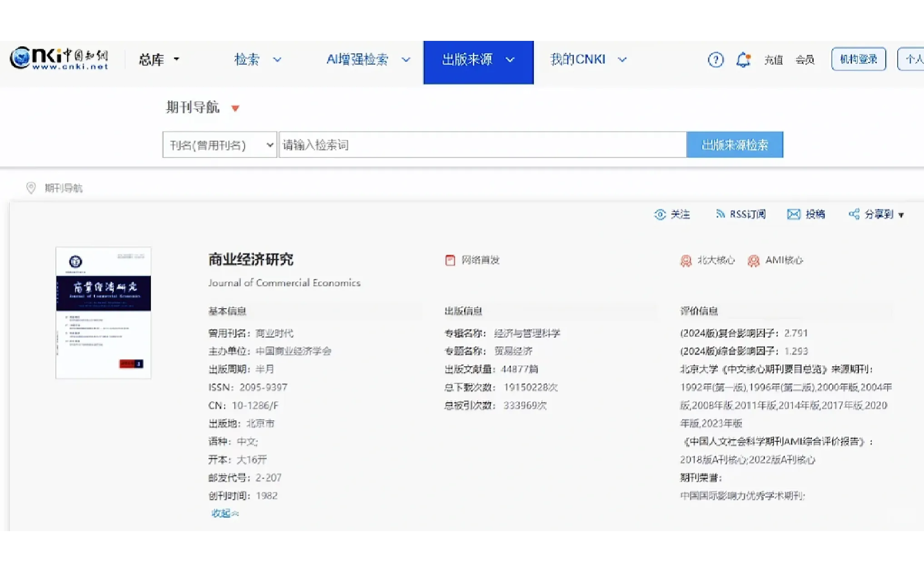The width and height of the screenshot is (924, 572).
Task: Collapse journal details via 收起
Action: 224,513
